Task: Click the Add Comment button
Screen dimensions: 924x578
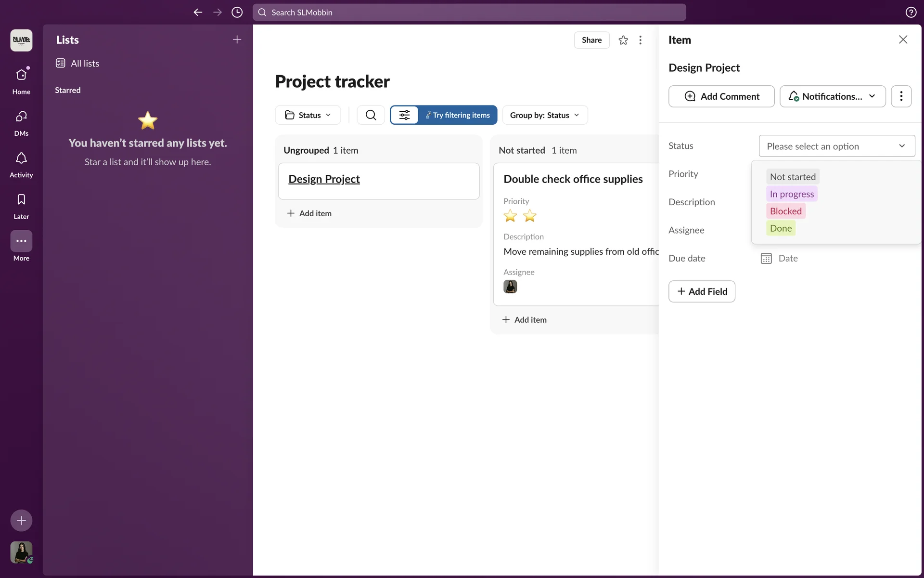Action: (x=721, y=96)
